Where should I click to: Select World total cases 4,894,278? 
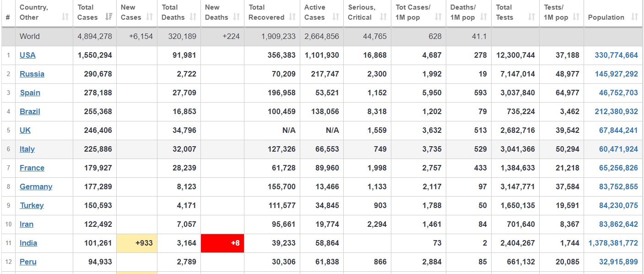point(95,36)
